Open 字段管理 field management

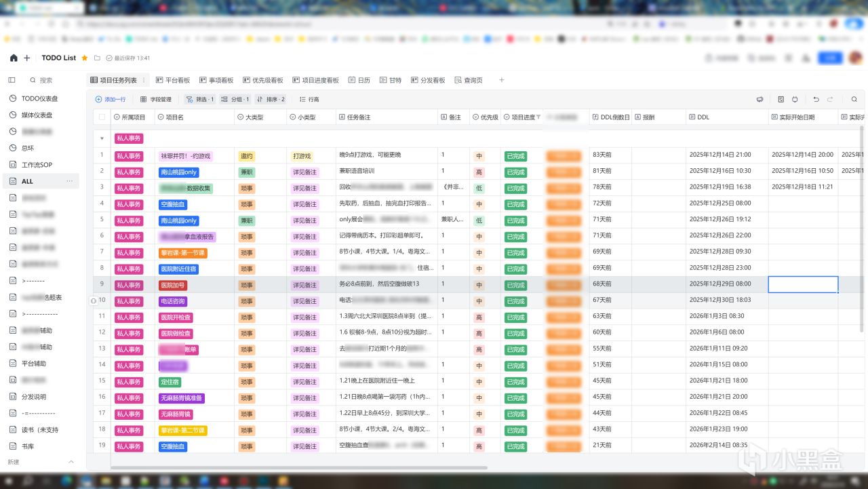(156, 99)
